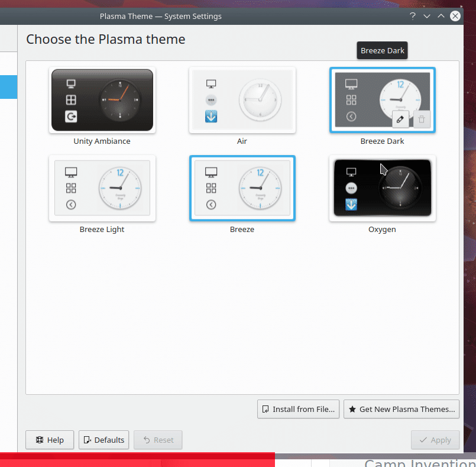Maximize window with the up chevron icon
Screen dimensions: 476x467
coord(441,16)
